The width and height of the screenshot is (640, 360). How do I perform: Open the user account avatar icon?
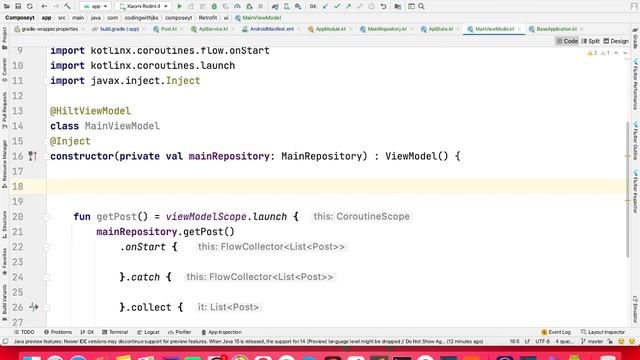(635, 6)
